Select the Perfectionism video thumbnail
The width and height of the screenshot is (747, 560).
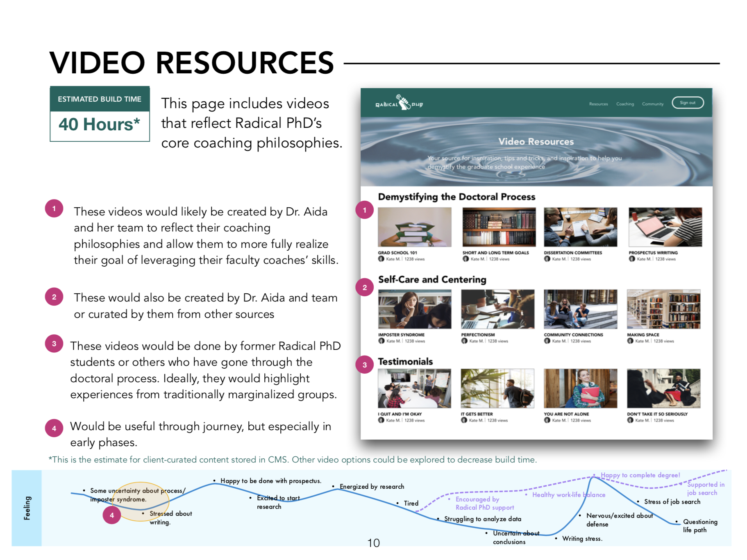click(x=497, y=309)
